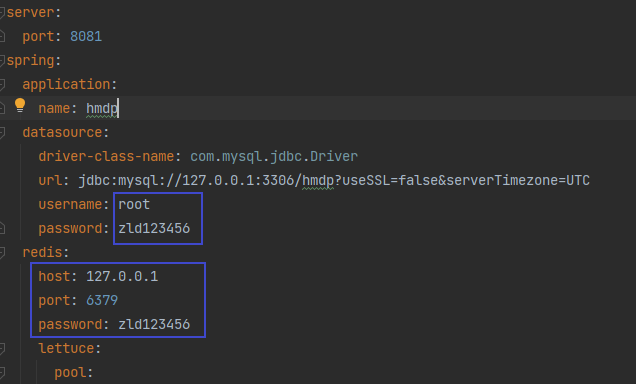Click the 'driver-class-name' key
The width and height of the screenshot is (636, 384).
(x=106, y=156)
